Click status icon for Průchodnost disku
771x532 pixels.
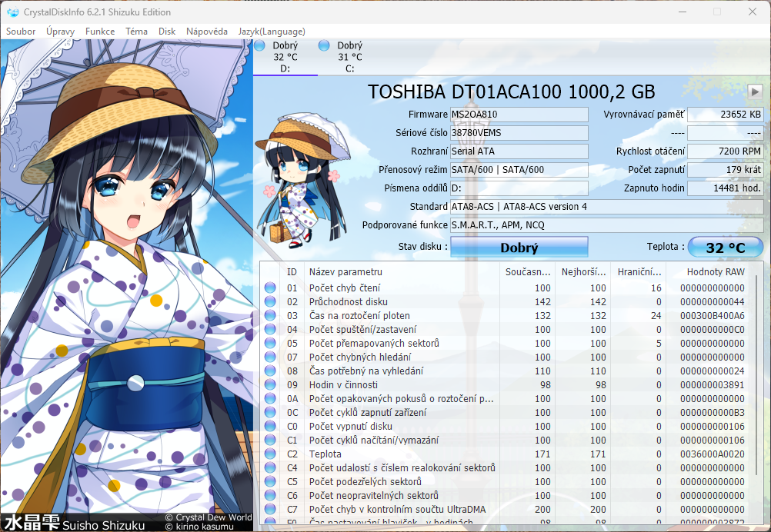click(270, 301)
